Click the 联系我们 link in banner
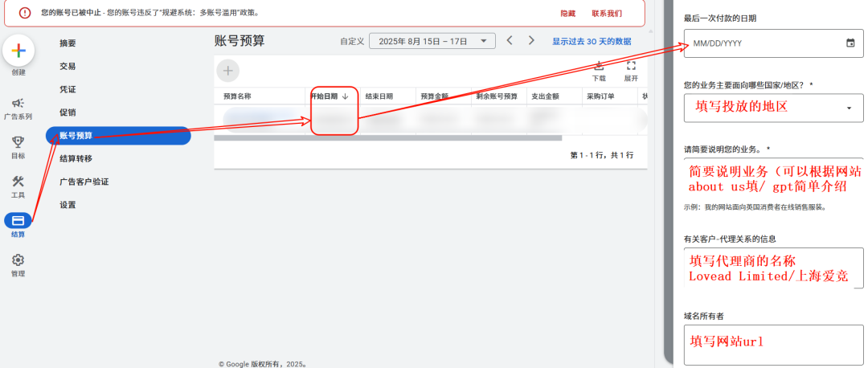Image resolution: width=868 pixels, height=368 pixels. pos(607,14)
